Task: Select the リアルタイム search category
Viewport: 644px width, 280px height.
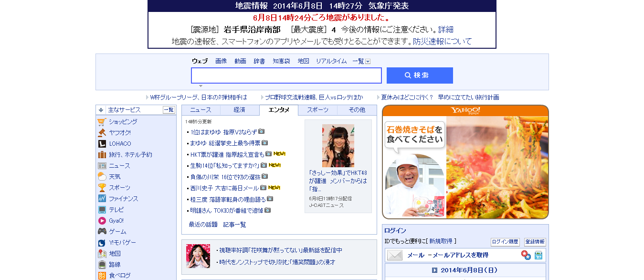Action: pyautogui.click(x=331, y=61)
